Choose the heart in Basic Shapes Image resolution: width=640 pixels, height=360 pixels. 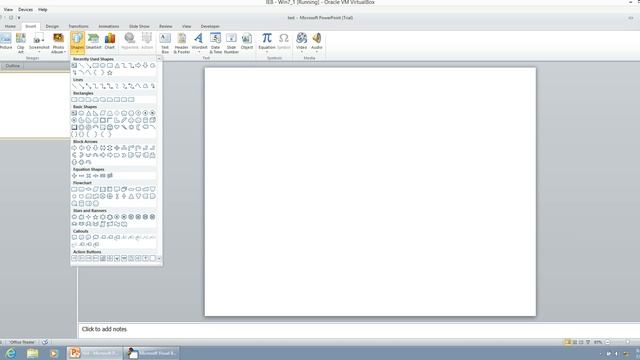pyautogui.click(x=117, y=127)
